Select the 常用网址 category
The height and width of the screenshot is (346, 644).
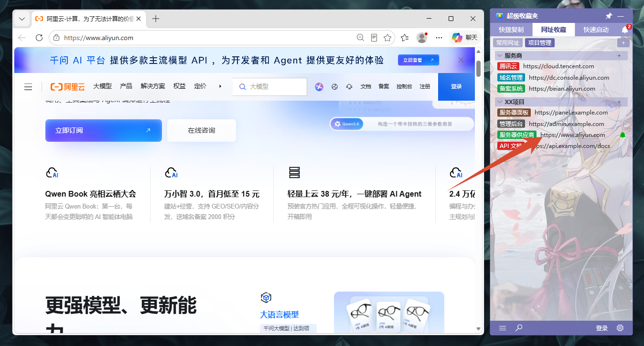[x=508, y=43]
